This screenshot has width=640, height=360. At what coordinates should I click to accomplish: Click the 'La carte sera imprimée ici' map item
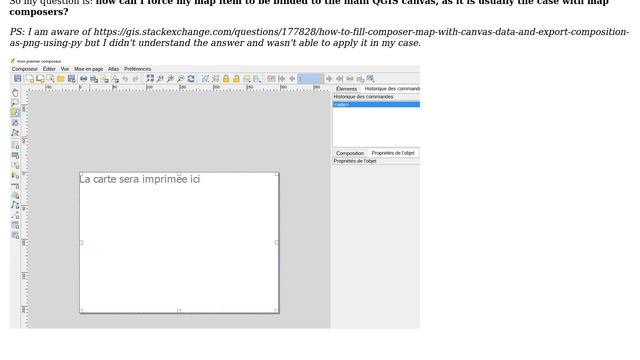point(179,243)
